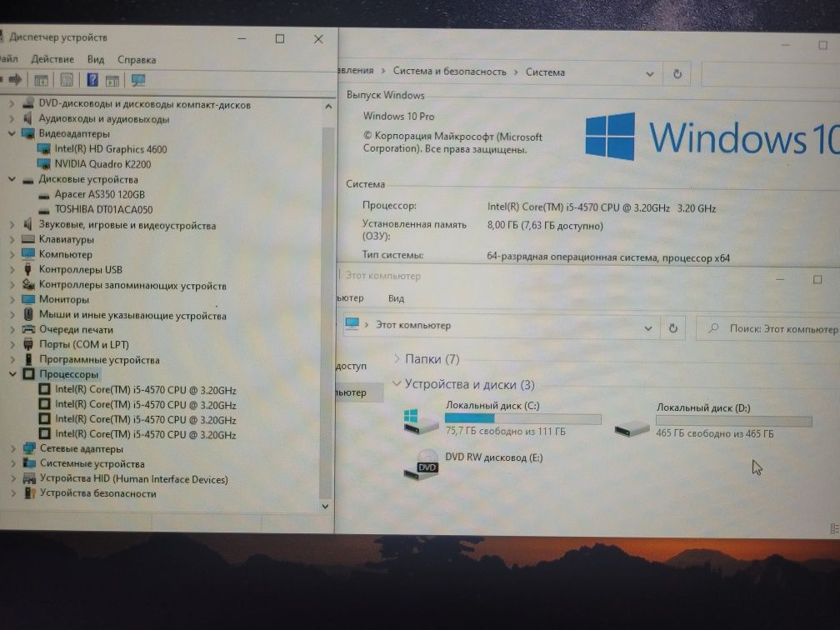This screenshot has width=840, height=630.
Task: Click the Локальный диск (D:) drive icon
Action: click(632, 428)
